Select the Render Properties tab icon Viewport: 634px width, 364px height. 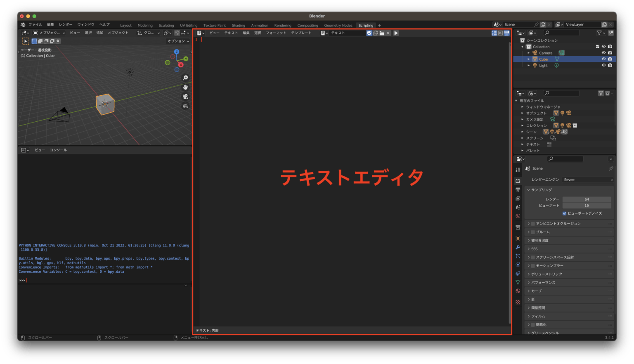[518, 180]
